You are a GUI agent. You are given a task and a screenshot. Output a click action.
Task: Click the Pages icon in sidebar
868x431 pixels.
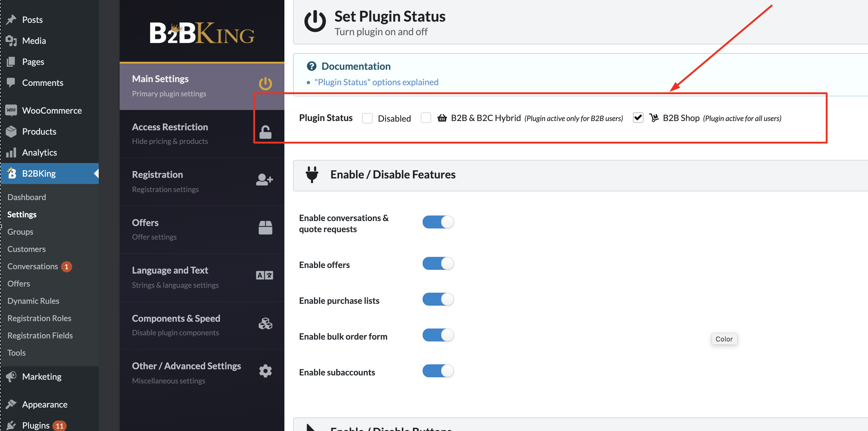11,62
